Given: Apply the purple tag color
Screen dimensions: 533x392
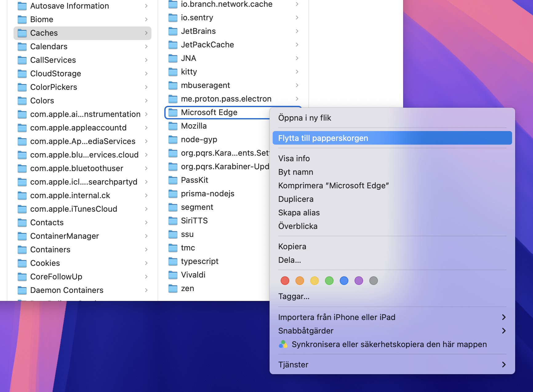Looking at the screenshot, I should coord(359,281).
